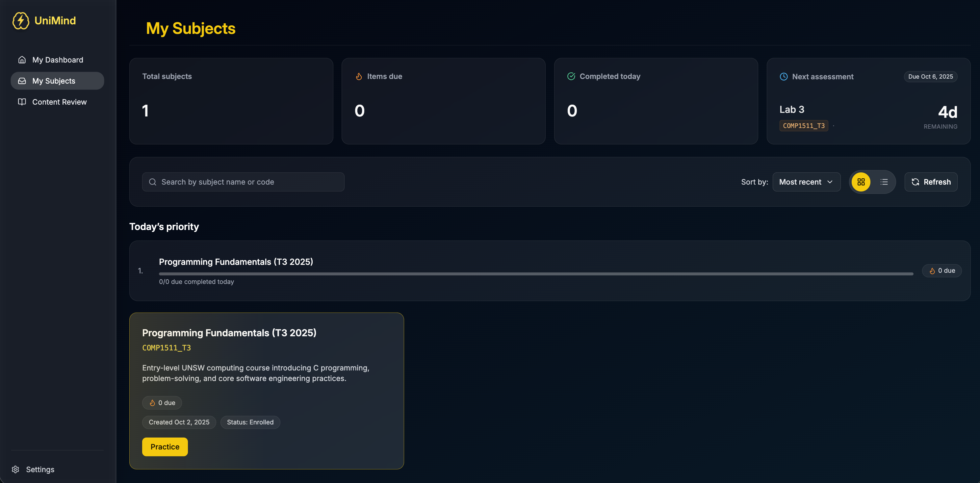The height and width of the screenshot is (483, 980).
Task: Click the home icon beside My Dashboard
Action: coord(22,60)
